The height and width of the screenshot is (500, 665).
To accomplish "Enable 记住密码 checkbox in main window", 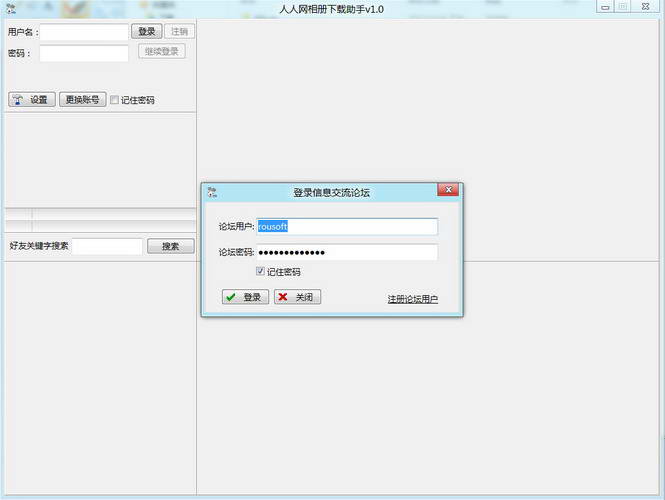I will [114, 100].
